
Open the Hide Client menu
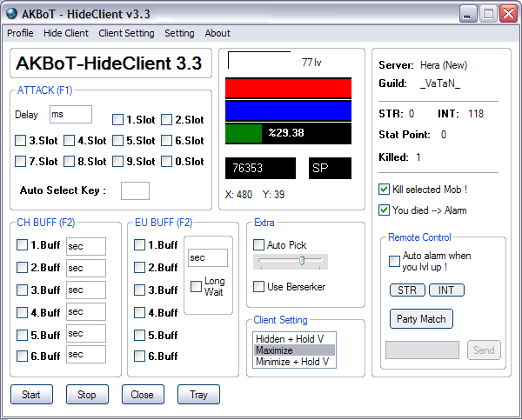[66, 33]
